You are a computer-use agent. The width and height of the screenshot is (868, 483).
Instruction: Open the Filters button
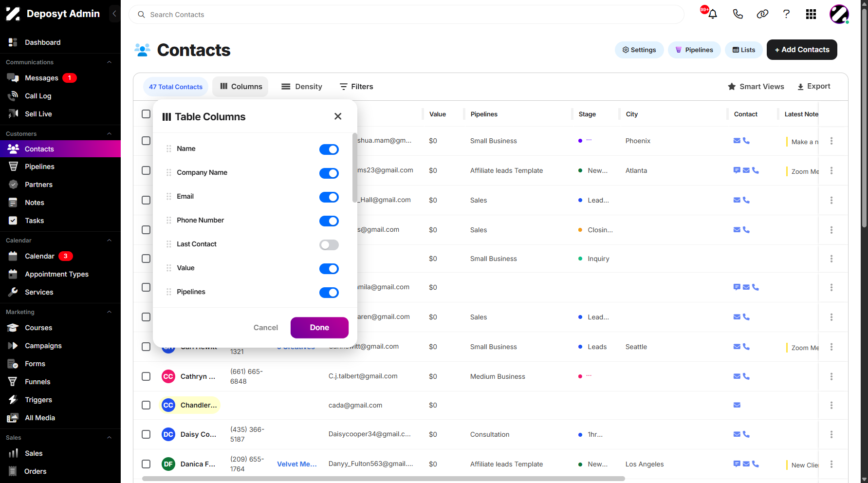(x=356, y=87)
